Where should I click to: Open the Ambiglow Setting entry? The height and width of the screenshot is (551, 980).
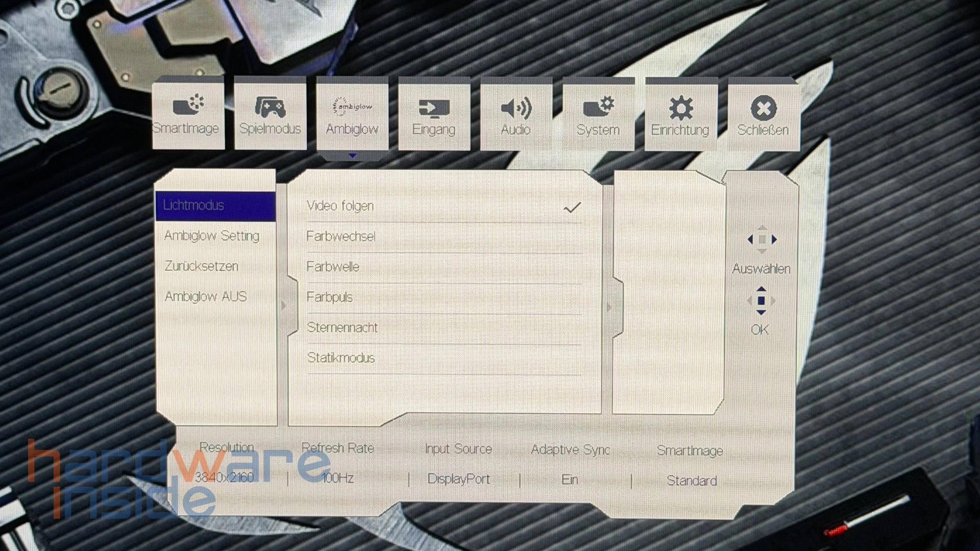(x=212, y=236)
